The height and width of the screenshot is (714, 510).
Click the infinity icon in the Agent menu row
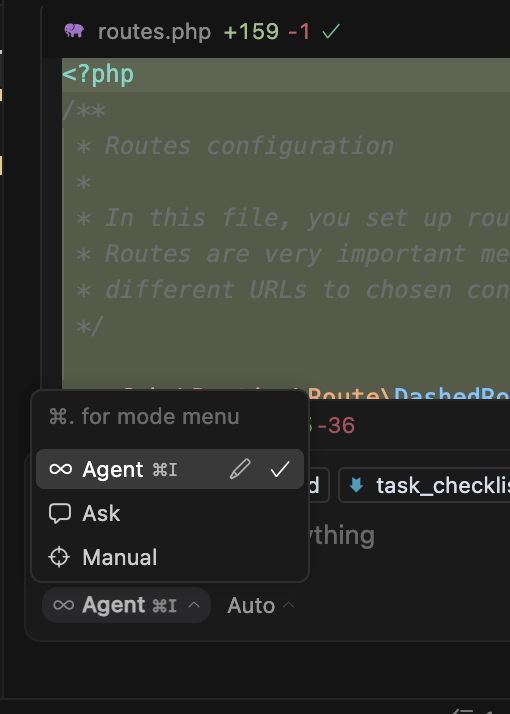(61, 469)
